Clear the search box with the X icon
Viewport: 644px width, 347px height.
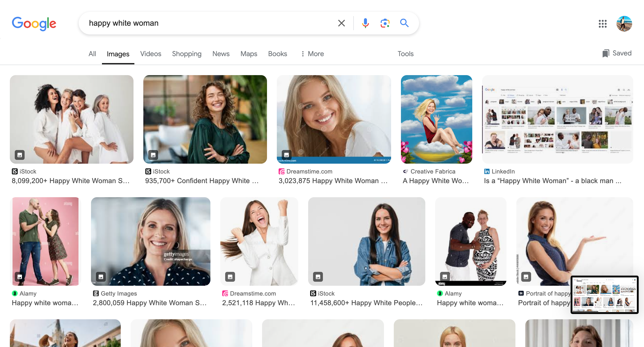click(341, 23)
